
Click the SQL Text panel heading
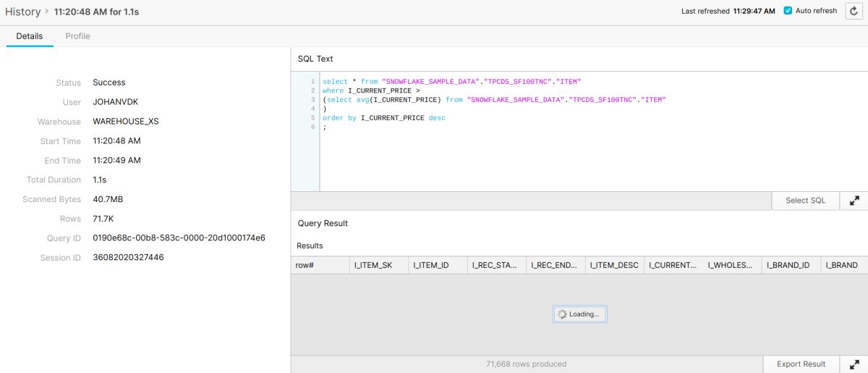tap(315, 59)
